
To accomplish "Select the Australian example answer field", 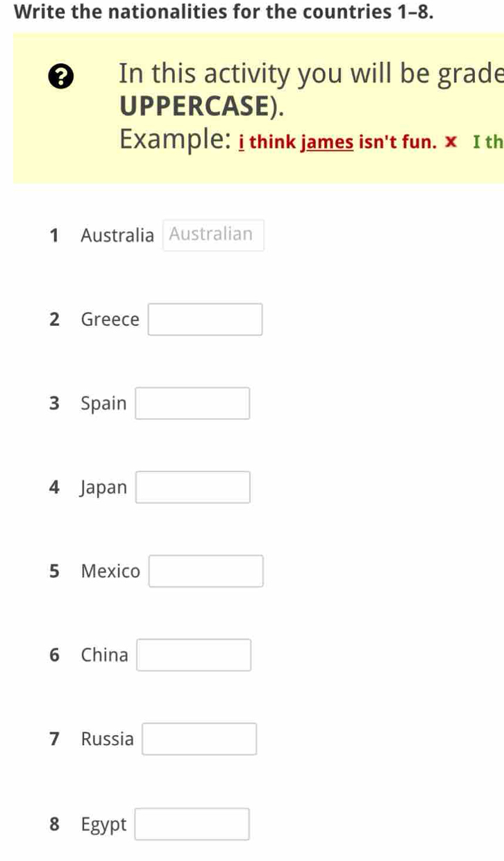I will coord(212,235).
